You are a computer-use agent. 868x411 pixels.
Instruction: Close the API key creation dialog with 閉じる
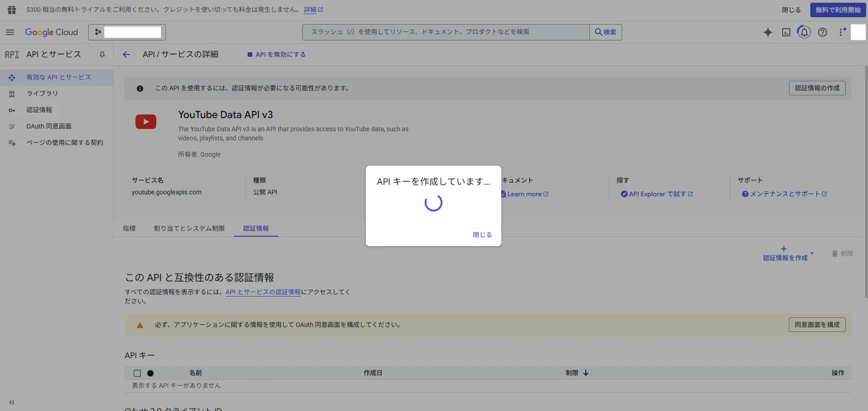click(482, 235)
